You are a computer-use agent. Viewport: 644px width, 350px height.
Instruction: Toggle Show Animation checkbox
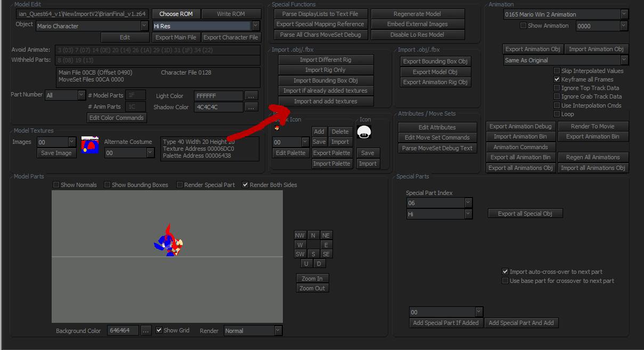coord(523,26)
